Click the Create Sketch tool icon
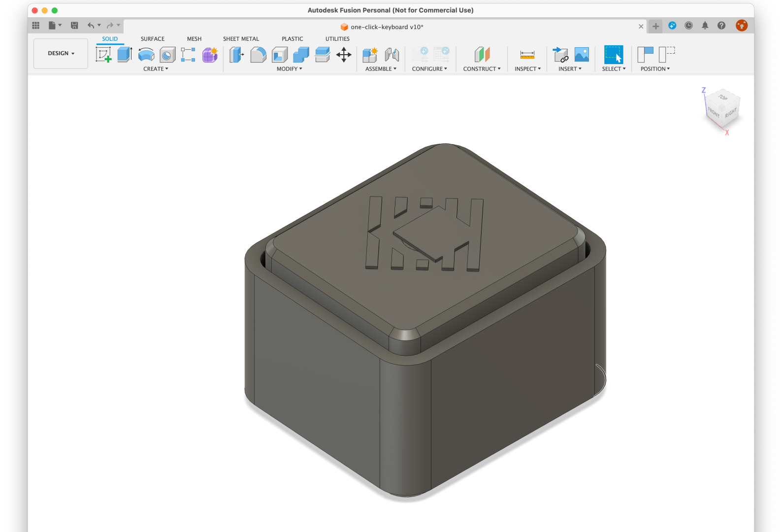Screen dimensions: 782x532 (x=103, y=55)
